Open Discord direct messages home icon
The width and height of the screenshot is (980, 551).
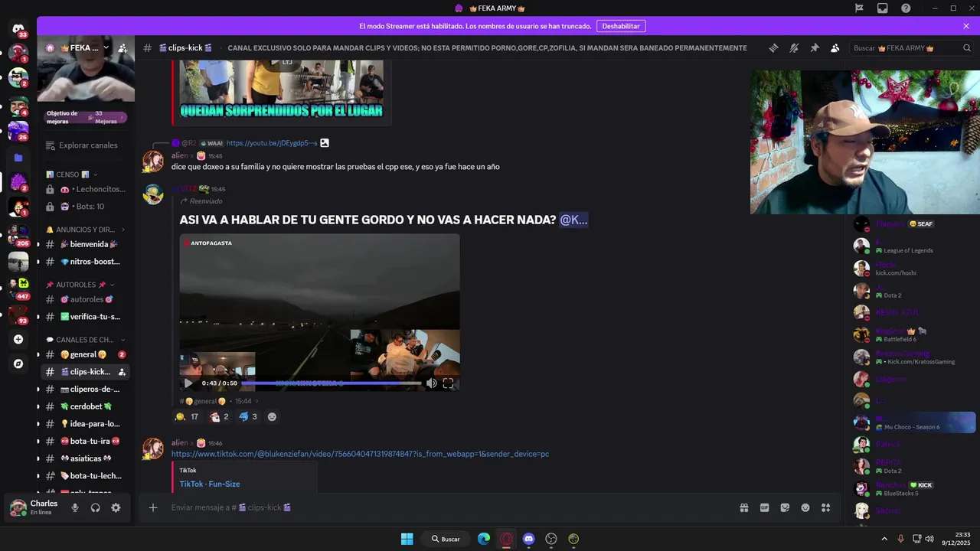18,29
